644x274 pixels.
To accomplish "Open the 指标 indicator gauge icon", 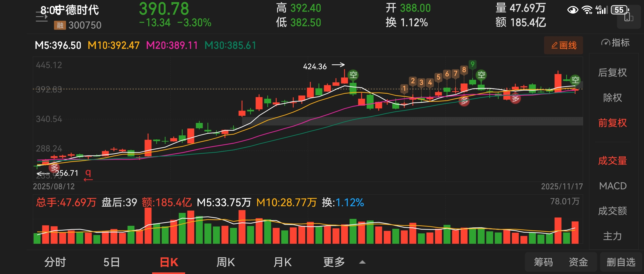I will [x=605, y=43].
